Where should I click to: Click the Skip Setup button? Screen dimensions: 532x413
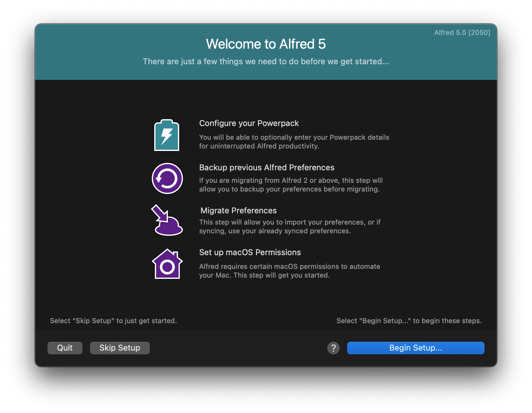click(120, 348)
